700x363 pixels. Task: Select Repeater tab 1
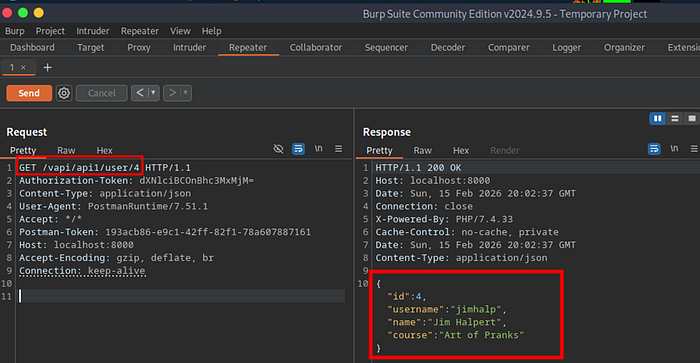(x=12, y=67)
